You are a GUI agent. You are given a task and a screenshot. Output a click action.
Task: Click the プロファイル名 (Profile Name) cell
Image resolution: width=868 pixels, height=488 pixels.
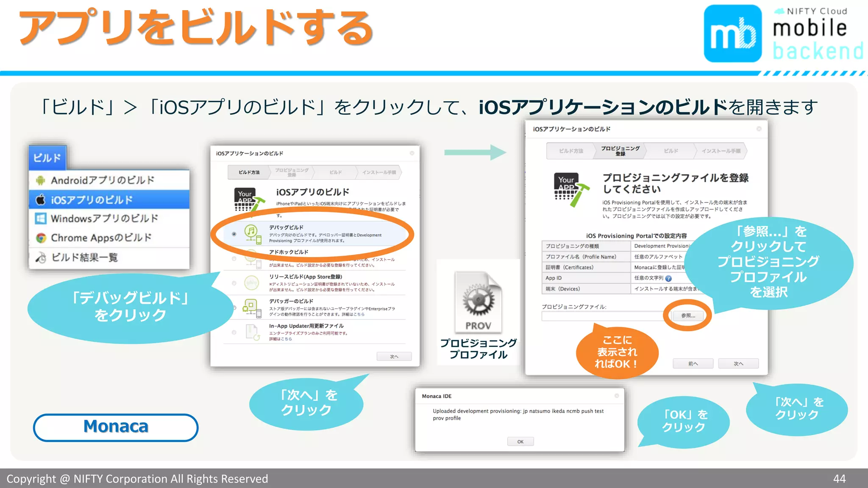click(x=586, y=257)
